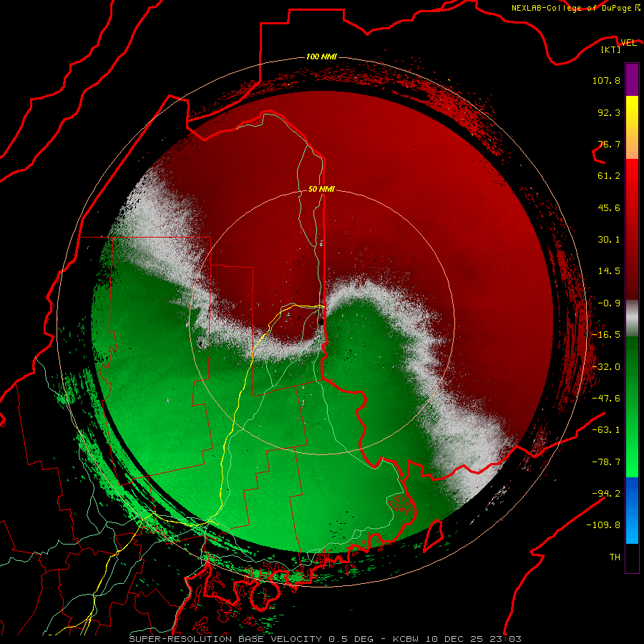
Task: Click the 61.2 legend value
Action: pyautogui.click(x=609, y=176)
